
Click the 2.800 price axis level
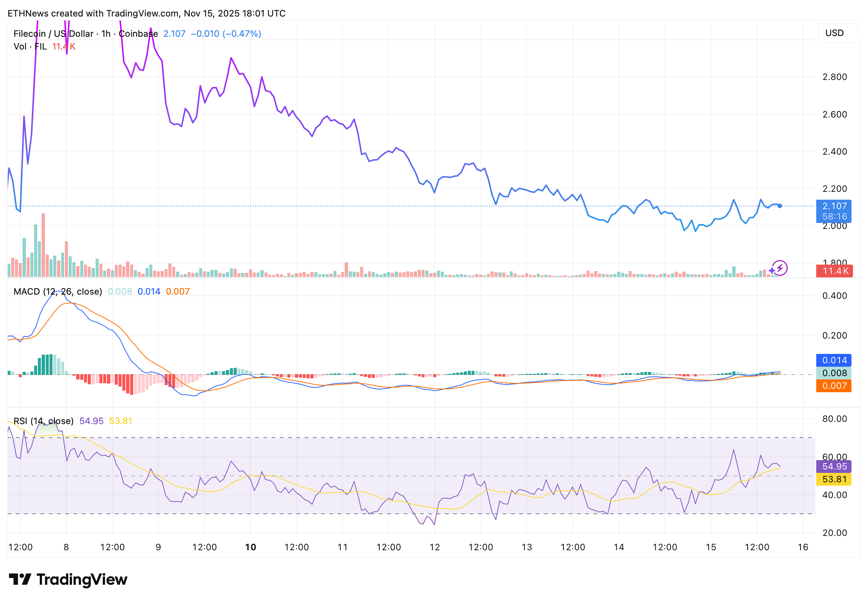pyautogui.click(x=834, y=77)
